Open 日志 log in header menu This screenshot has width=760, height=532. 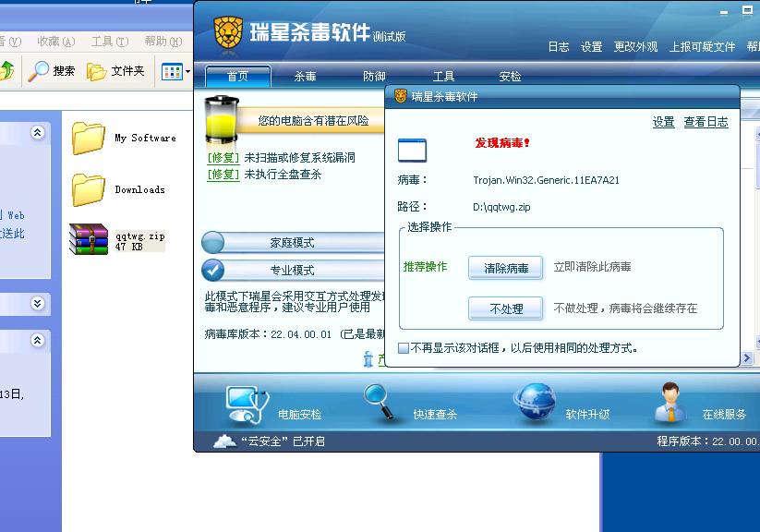click(559, 47)
